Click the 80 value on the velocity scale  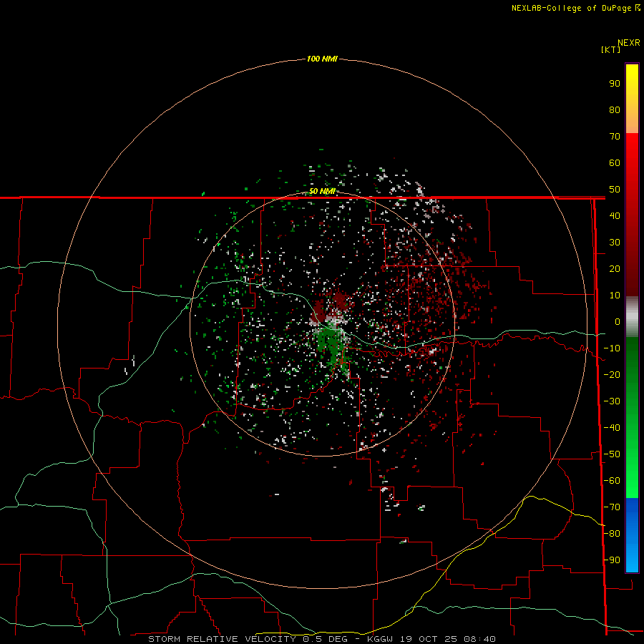(x=615, y=110)
